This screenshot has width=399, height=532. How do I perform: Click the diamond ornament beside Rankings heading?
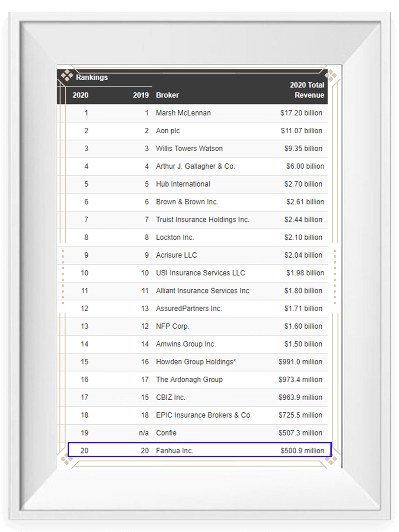[67, 76]
